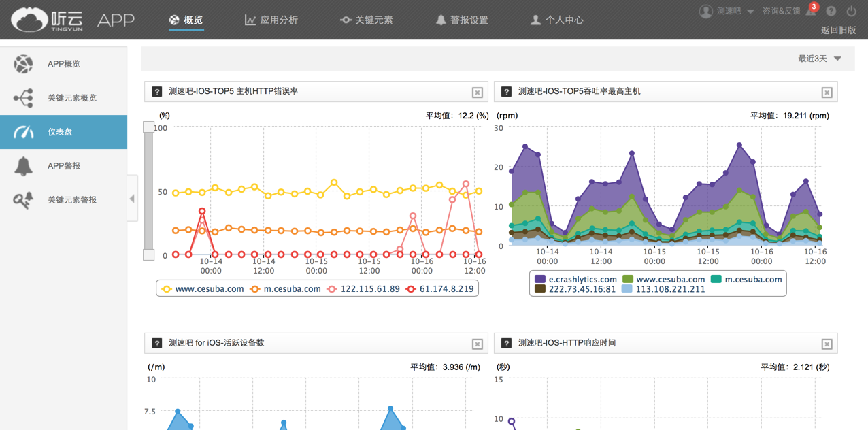Select 关键元素警报 in the sidebar
Image resolution: width=868 pixels, height=430 pixels.
point(63,200)
